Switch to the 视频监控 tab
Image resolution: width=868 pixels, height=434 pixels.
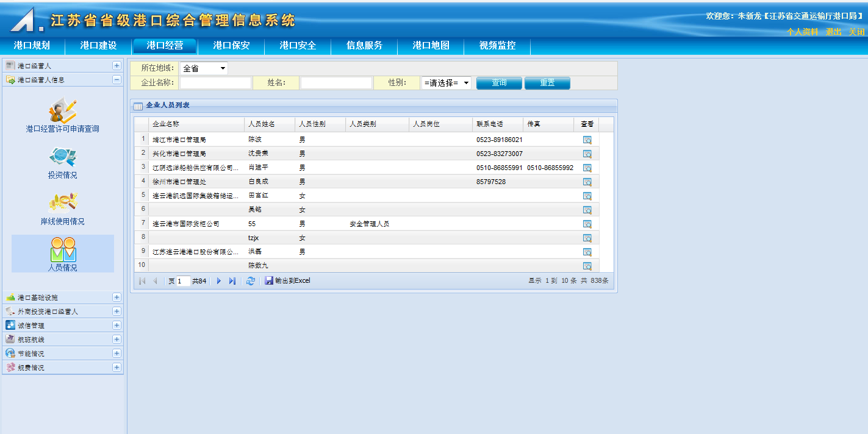[497, 46]
